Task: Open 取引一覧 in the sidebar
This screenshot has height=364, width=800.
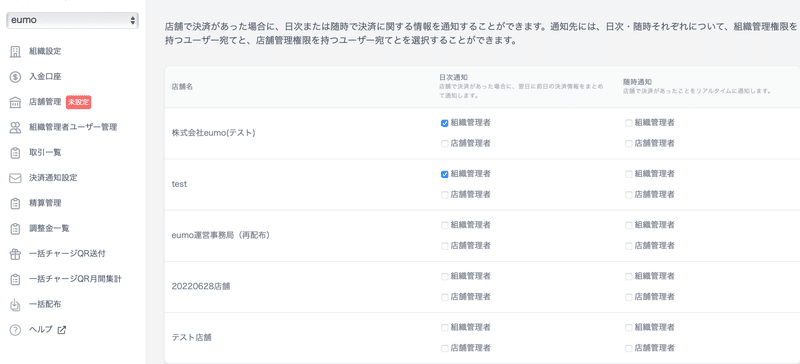Action: 45,153
